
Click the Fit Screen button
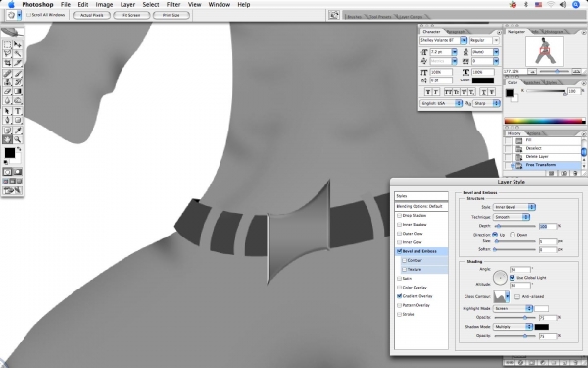(x=131, y=15)
